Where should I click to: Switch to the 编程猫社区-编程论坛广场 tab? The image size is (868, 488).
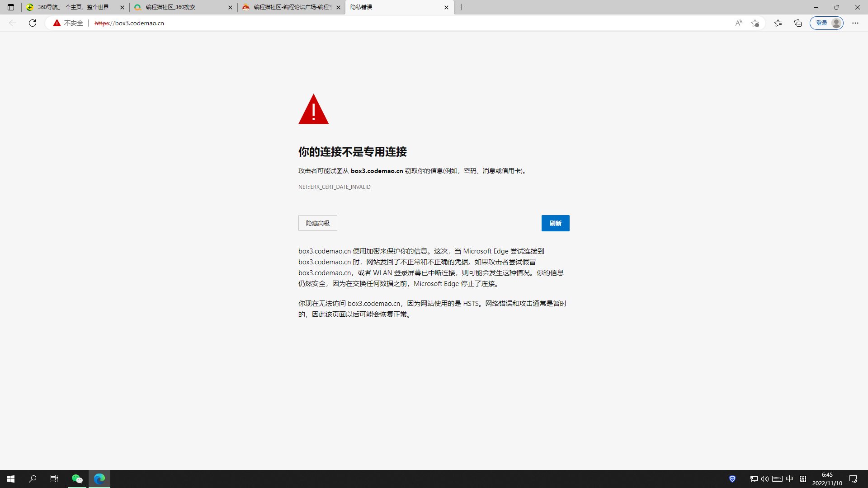point(291,7)
